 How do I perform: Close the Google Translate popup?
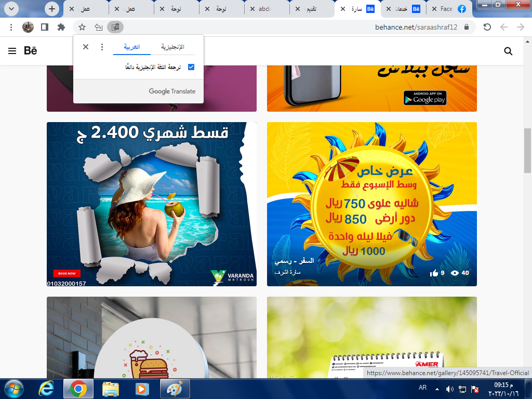86,47
